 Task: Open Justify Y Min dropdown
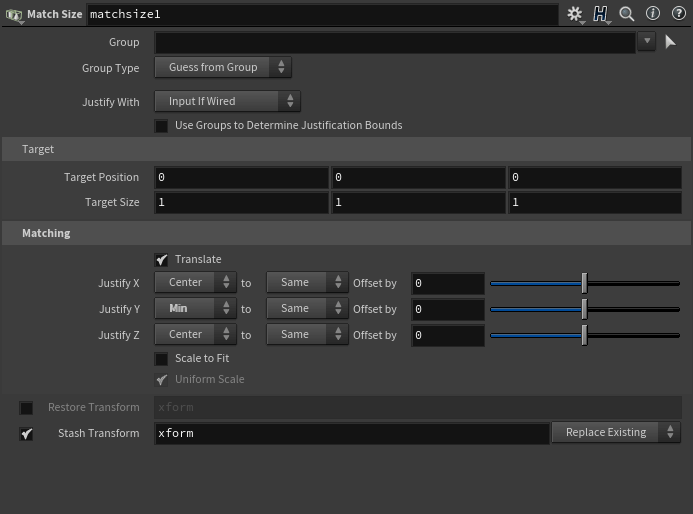click(x=195, y=309)
